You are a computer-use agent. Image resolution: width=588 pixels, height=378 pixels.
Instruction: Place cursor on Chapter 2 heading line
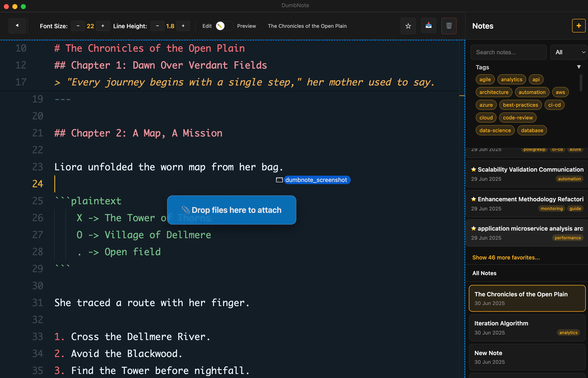point(138,133)
